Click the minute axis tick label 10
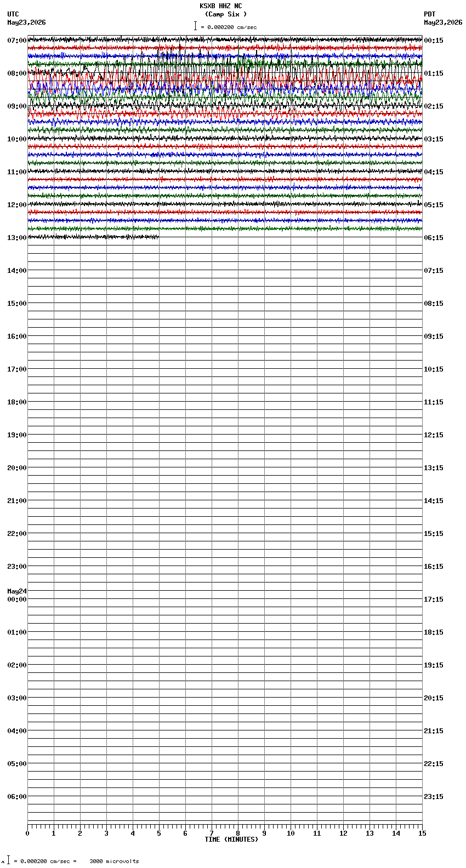 coord(291,833)
